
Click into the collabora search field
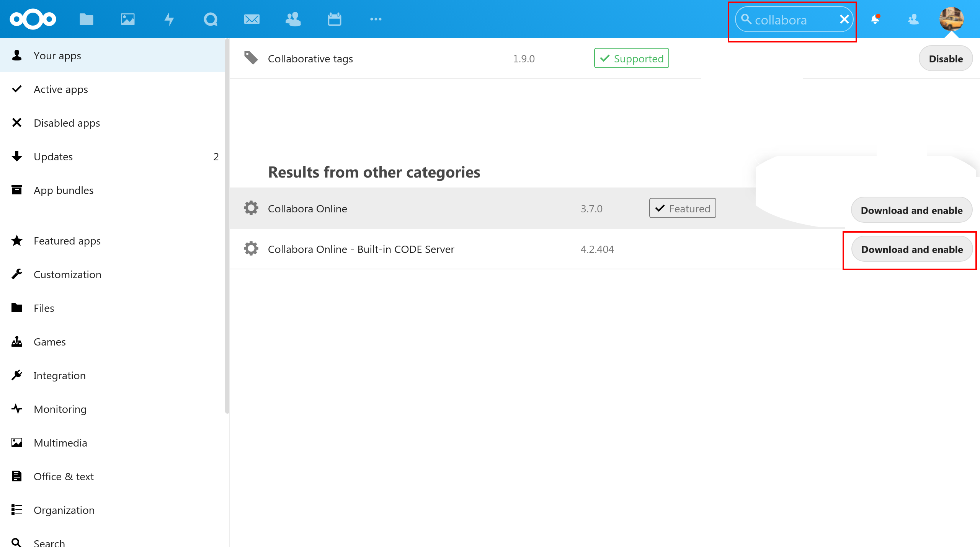click(789, 20)
